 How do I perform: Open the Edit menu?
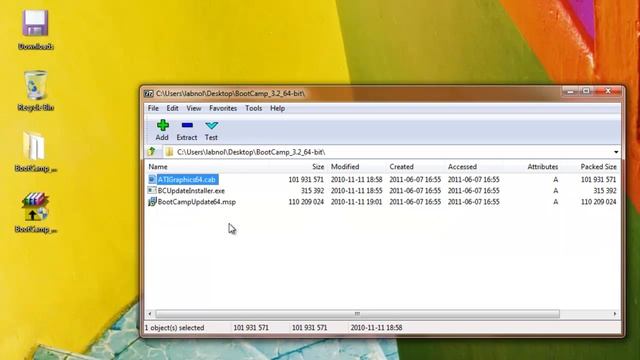pos(172,108)
